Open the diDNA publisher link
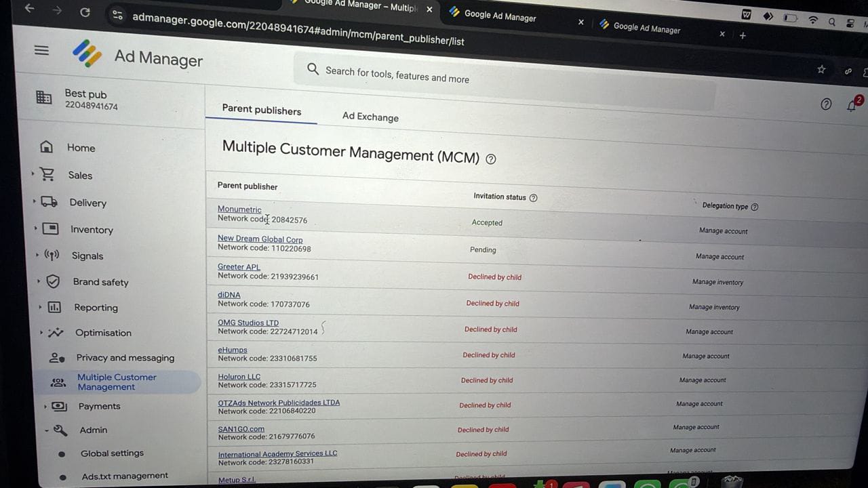 (229, 295)
